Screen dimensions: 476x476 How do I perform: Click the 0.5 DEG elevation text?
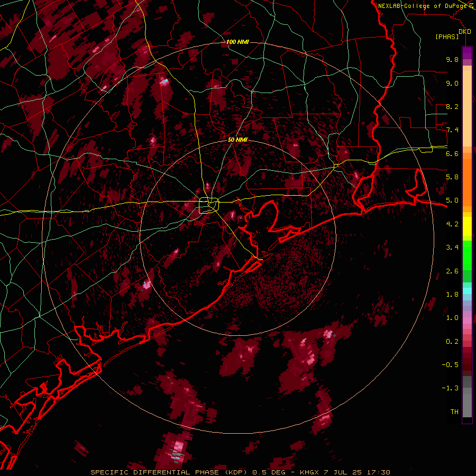pos(269,472)
